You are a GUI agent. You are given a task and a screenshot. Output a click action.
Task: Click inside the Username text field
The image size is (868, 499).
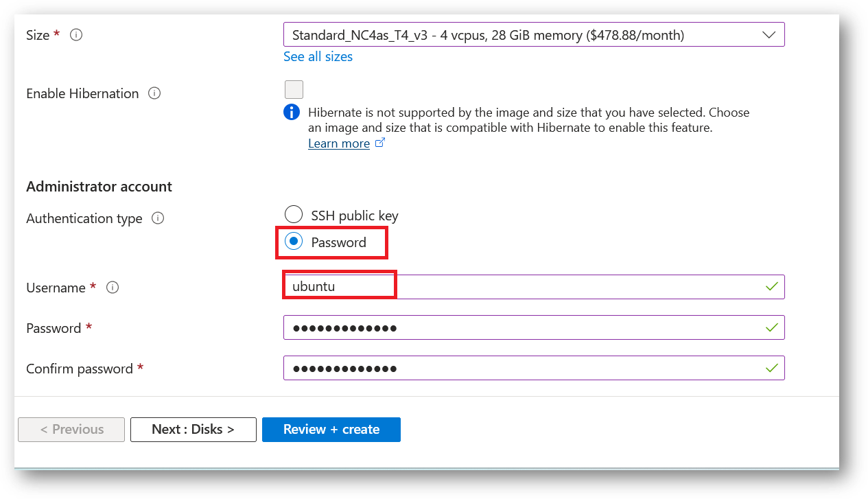click(480, 286)
